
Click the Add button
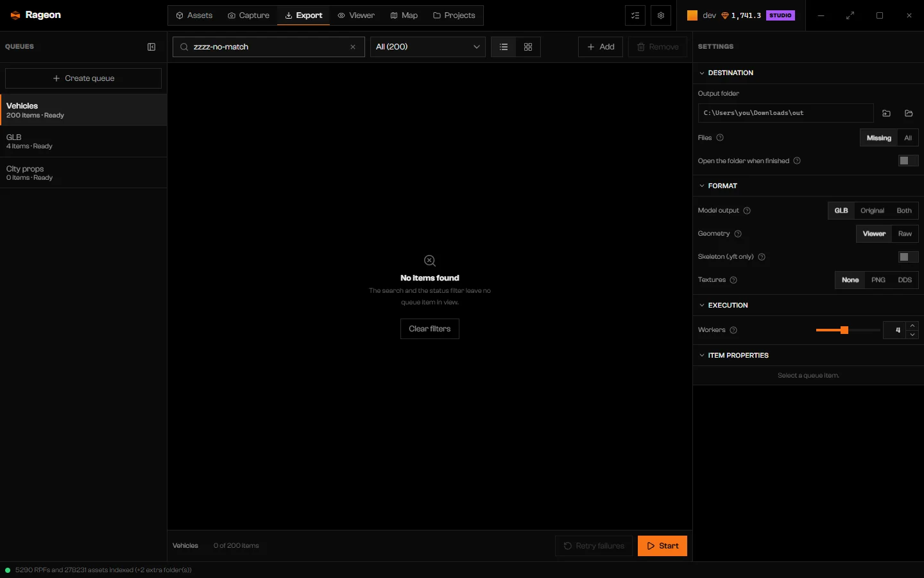click(x=601, y=47)
